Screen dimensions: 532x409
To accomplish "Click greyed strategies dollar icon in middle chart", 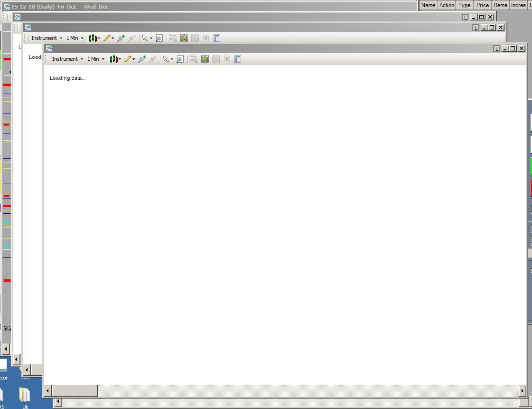I will coord(205,38).
